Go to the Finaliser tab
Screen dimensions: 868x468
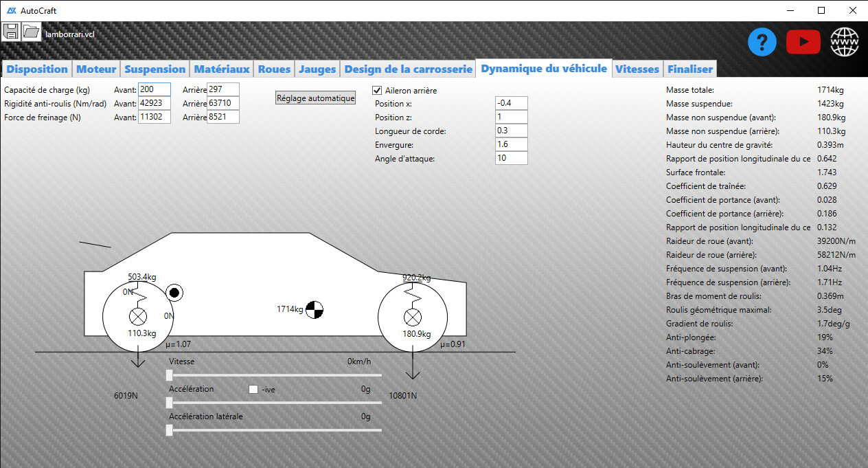point(689,69)
